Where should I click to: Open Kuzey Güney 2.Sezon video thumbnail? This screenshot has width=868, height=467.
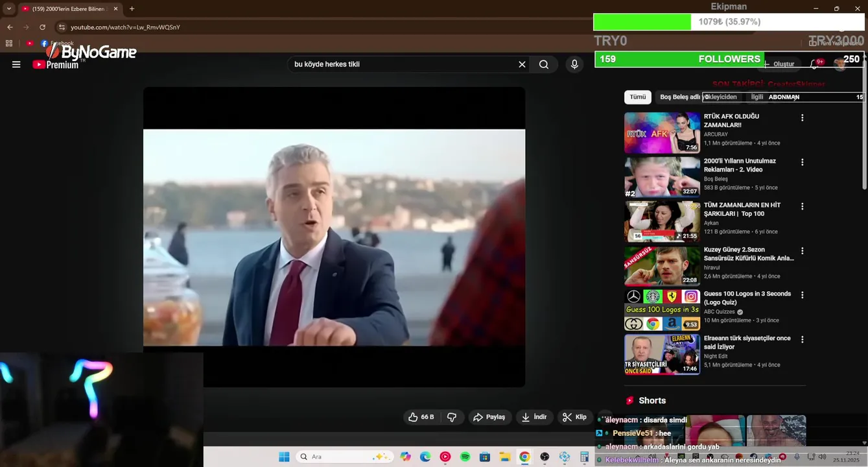662,266
